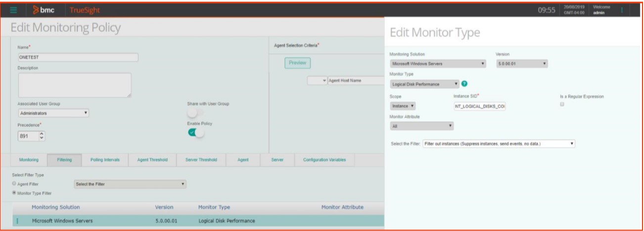Open the hamburger navigation menu
The image size is (644, 231).
[x=13, y=10]
